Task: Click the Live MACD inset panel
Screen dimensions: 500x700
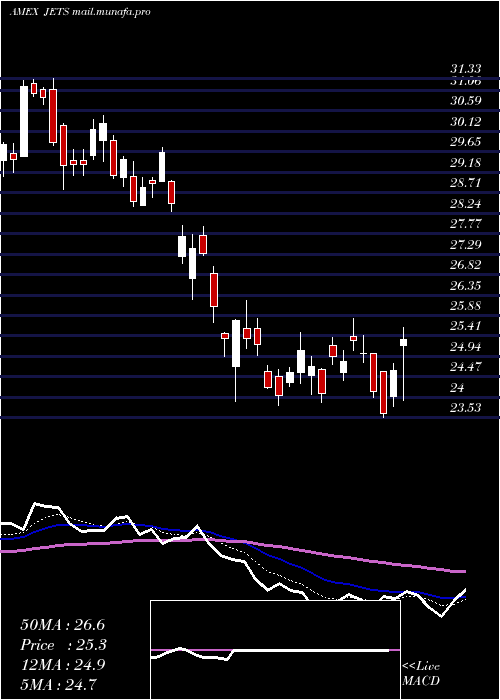Action: pos(275,650)
